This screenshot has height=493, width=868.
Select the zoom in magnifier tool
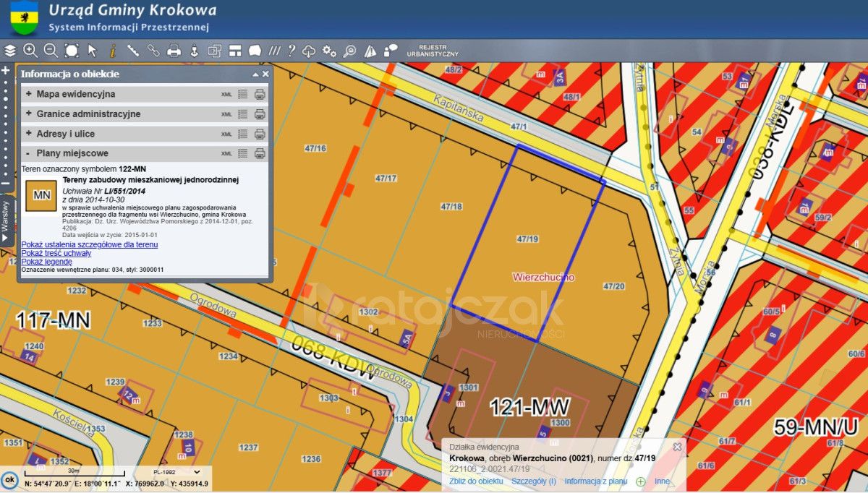[x=30, y=51]
